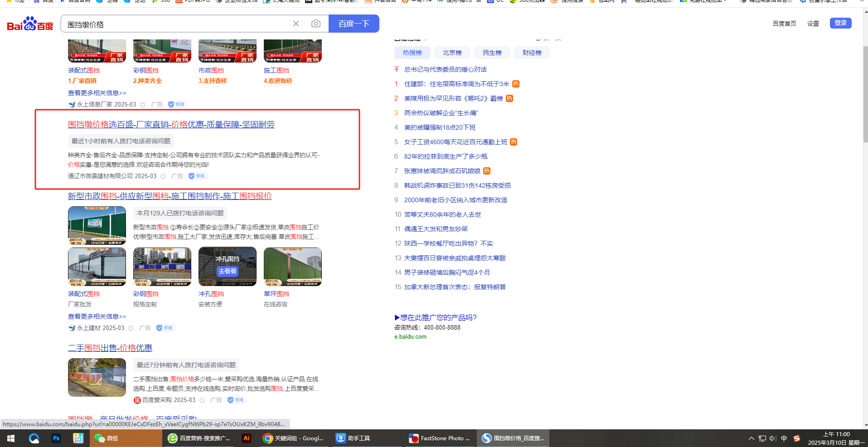The width and height of the screenshot is (868, 447).
Task: Open image search via camera icon
Action: [316, 24]
